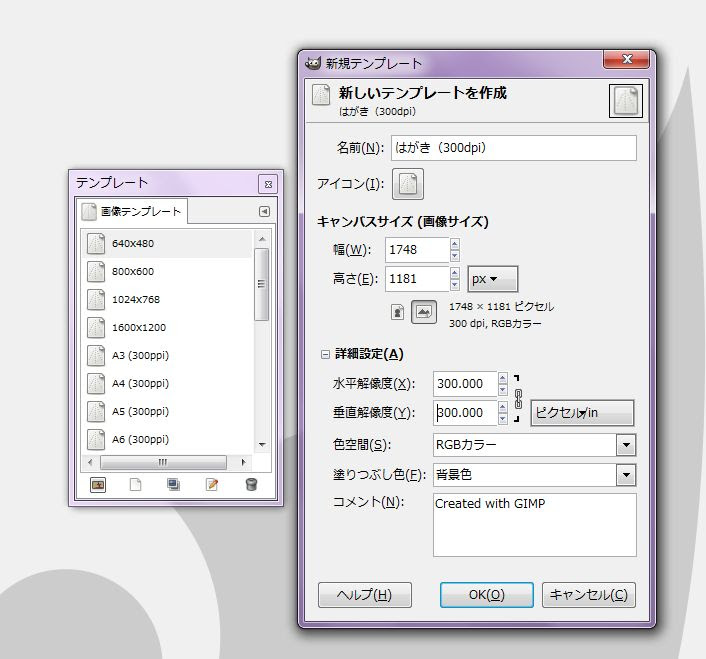Select landscape orientation icon
This screenshot has height=659, width=706.
click(424, 312)
